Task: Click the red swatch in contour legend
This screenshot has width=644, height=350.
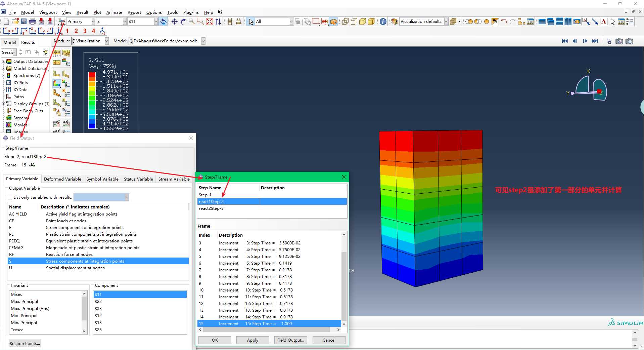Action: (x=92, y=74)
